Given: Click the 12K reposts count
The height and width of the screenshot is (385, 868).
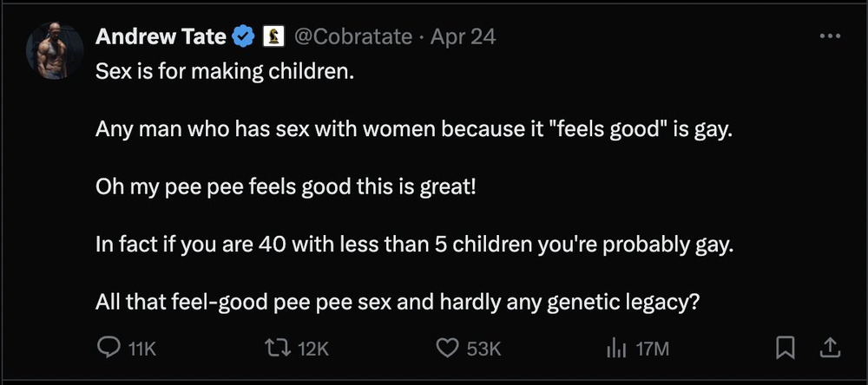Looking at the screenshot, I should [313, 349].
